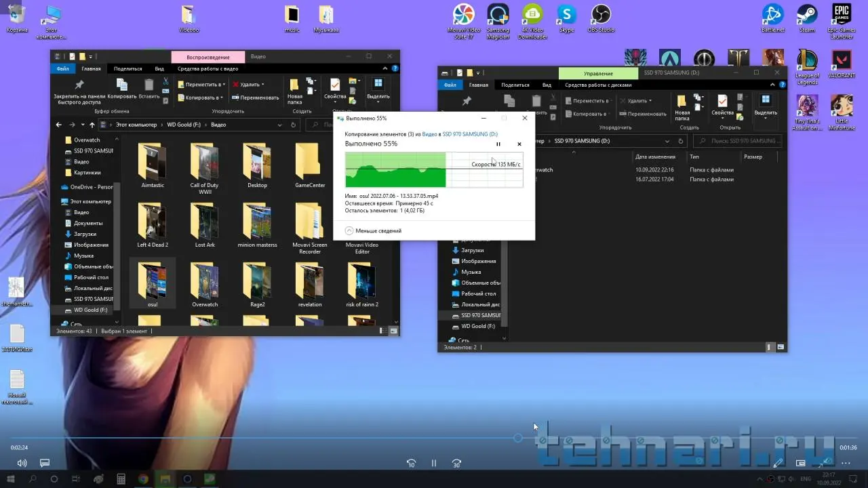Cancel the copy with the small X
The height and width of the screenshot is (488, 868).
click(519, 144)
